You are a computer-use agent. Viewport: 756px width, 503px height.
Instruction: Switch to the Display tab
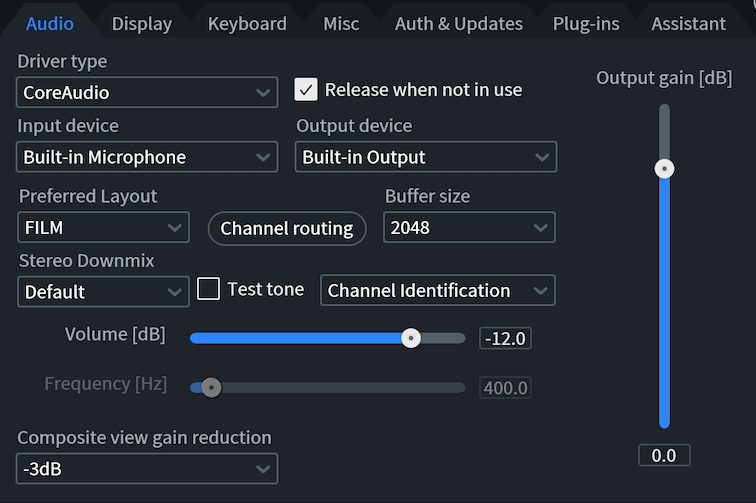point(141,24)
